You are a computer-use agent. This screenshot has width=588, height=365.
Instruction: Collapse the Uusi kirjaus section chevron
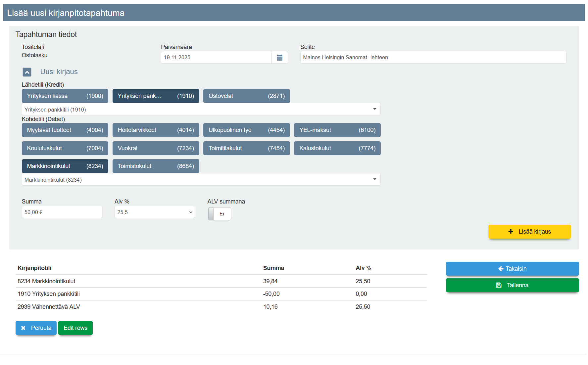27,72
